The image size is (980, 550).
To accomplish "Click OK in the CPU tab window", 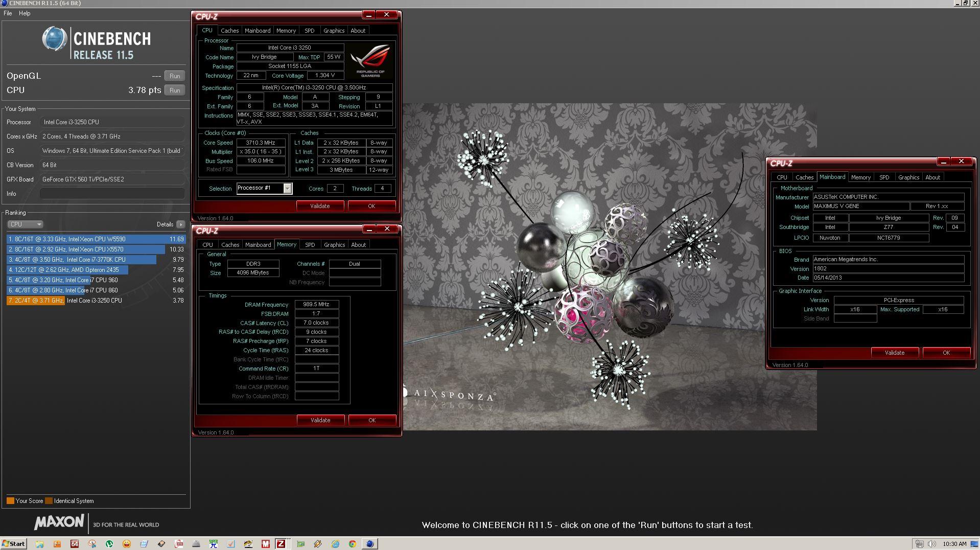I will point(371,206).
